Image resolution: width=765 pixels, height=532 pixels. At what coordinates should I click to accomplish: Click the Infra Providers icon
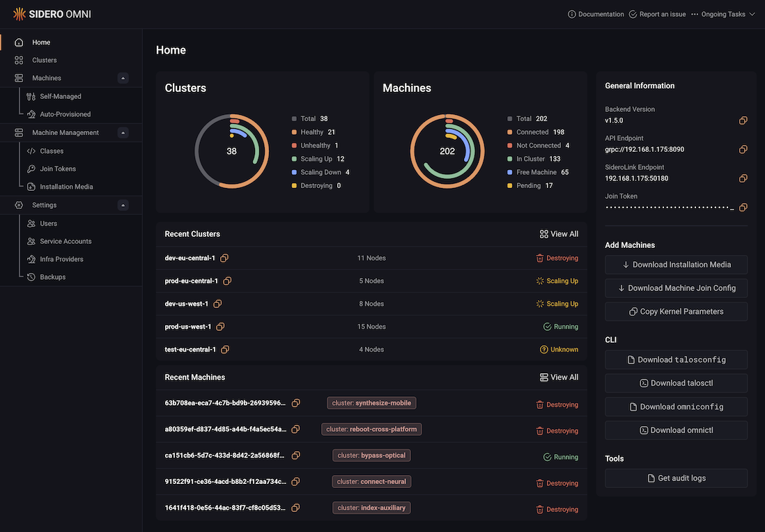(x=31, y=259)
